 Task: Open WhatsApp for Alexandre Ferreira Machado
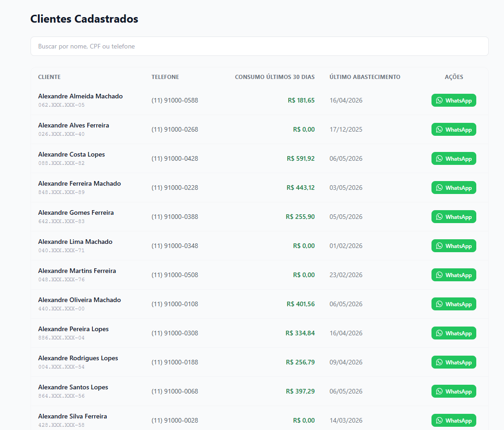(454, 188)
